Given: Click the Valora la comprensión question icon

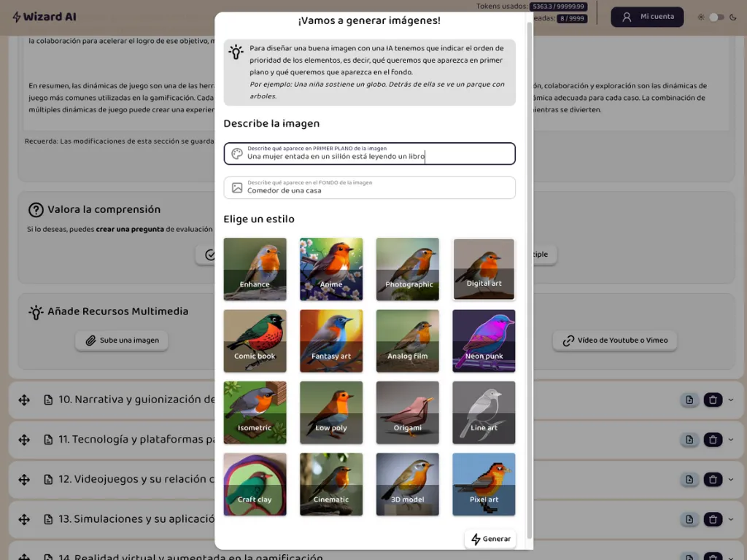Looking at the screenshot, I should [36, 209].
